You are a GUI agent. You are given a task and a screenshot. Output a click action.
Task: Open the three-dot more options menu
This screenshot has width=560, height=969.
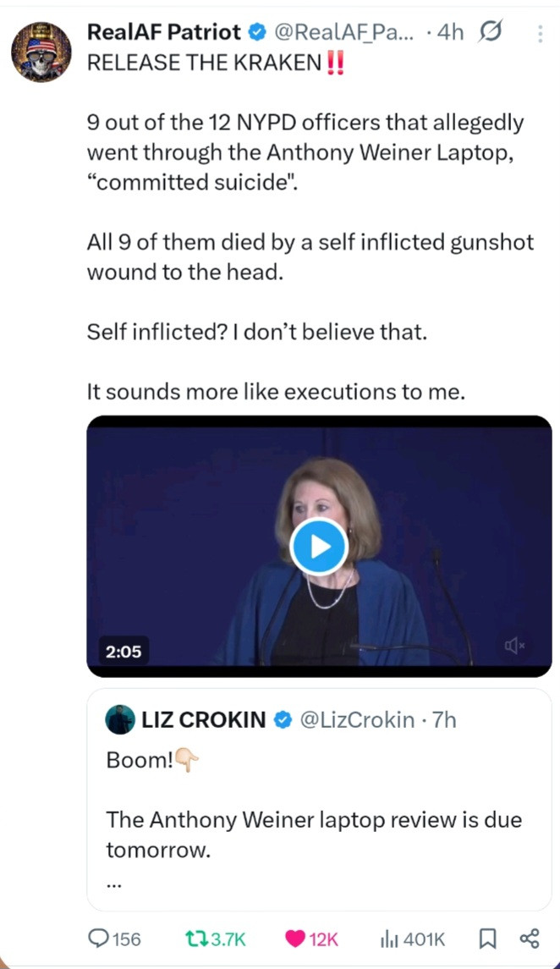pyautogui.click(x=541, y=34)
